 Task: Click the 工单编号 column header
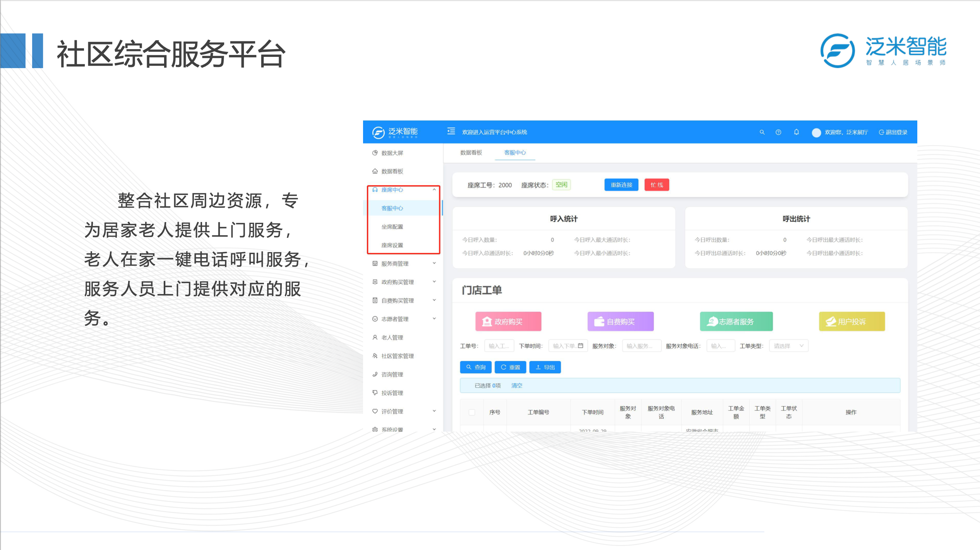tap(538, 412)
